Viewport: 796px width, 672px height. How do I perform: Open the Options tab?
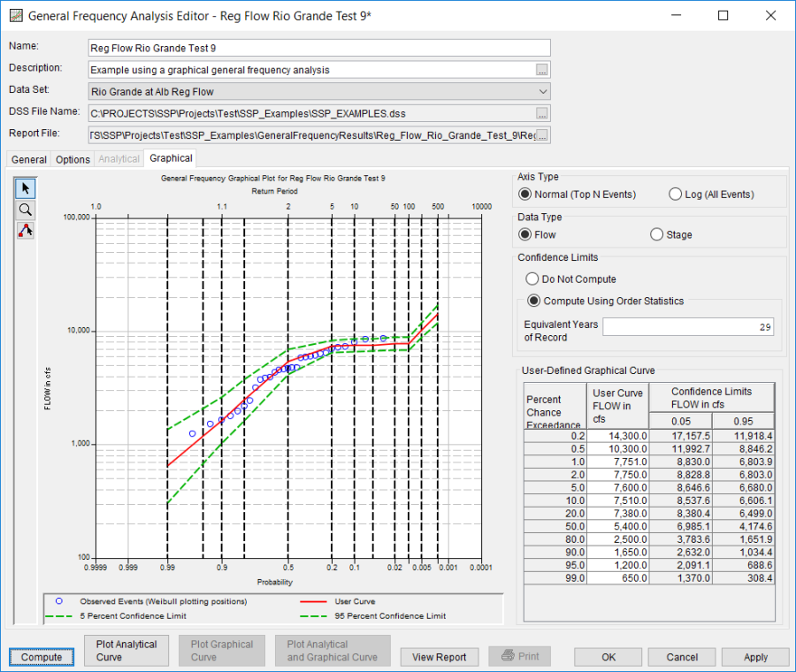(x=73, y=159)
